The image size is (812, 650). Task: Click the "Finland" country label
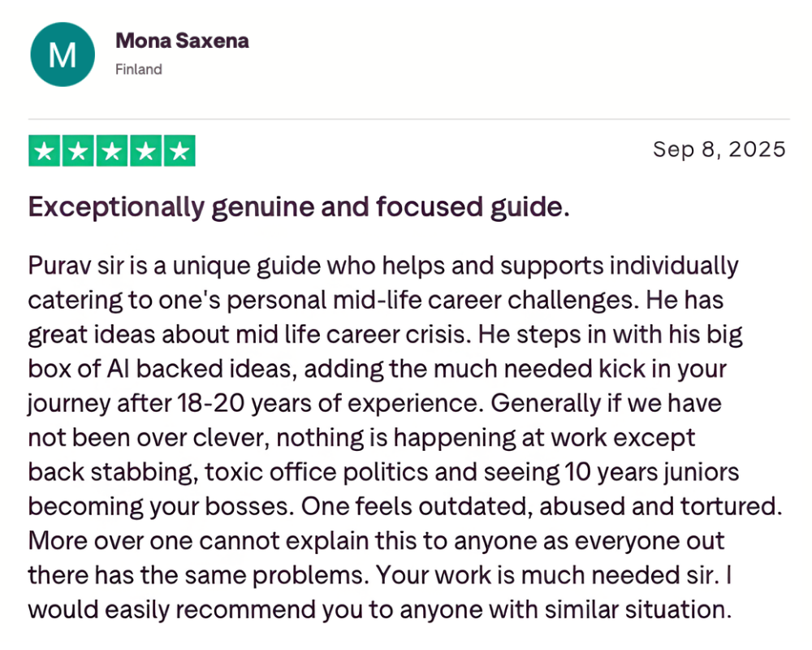point(139,69)
